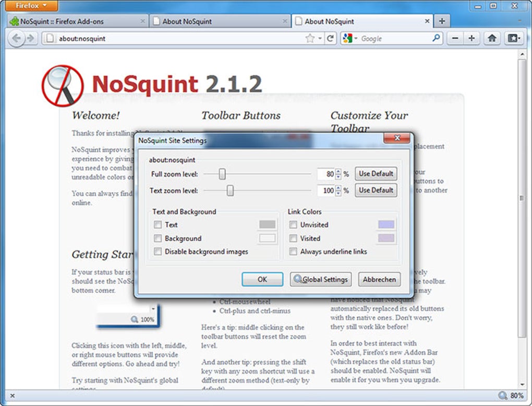Click the page icon in the address bar

pyautogui.click(x=50, y=39)
